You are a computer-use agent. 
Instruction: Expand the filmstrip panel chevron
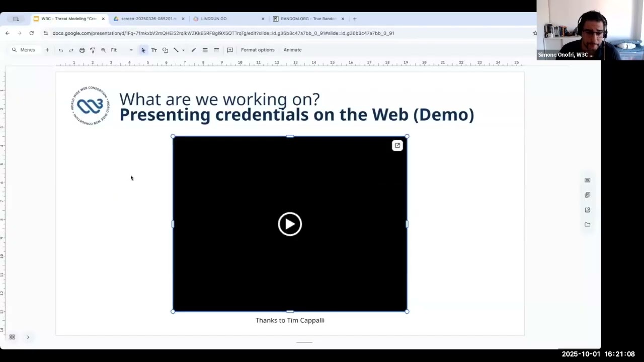tap(28, 337)
